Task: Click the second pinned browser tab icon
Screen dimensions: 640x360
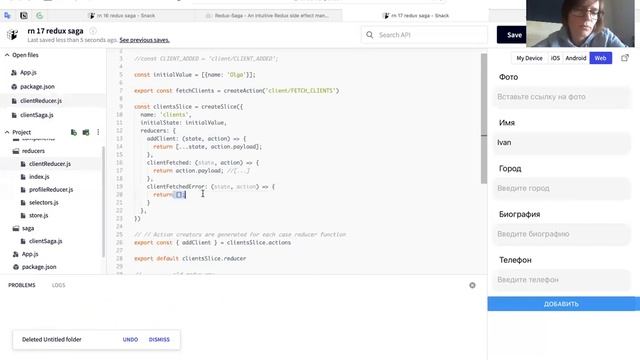Action: (x=24, y=16)
